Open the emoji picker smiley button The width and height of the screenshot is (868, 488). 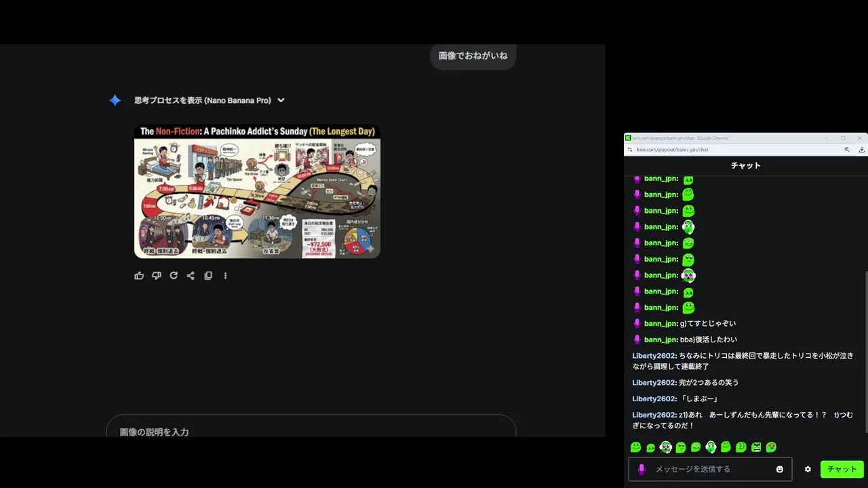[x=780, y=469]
